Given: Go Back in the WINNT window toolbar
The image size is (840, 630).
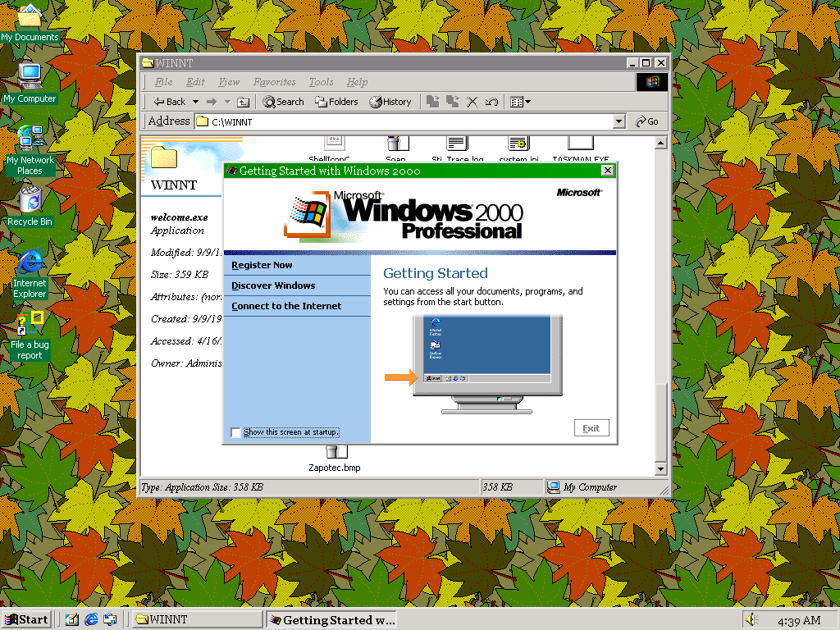Looking at the screenshot, I should [x=169, y=102].
